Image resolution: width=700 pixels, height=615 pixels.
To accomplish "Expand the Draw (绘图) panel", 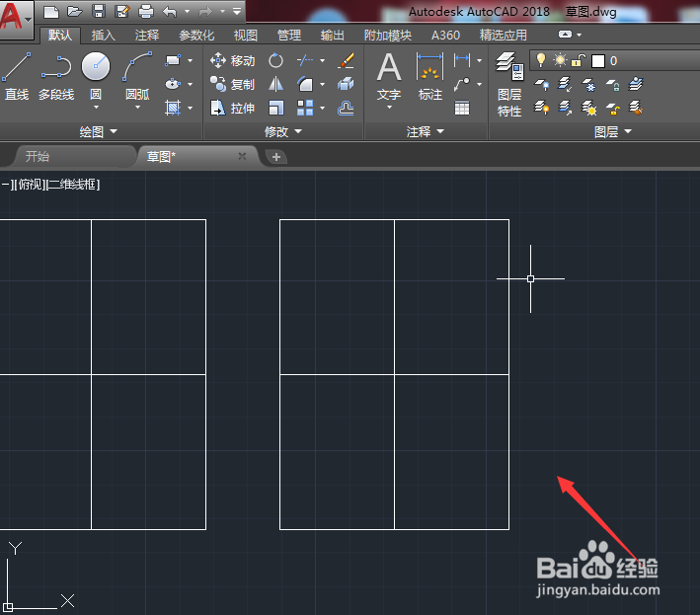I will (x=98, y=131).
